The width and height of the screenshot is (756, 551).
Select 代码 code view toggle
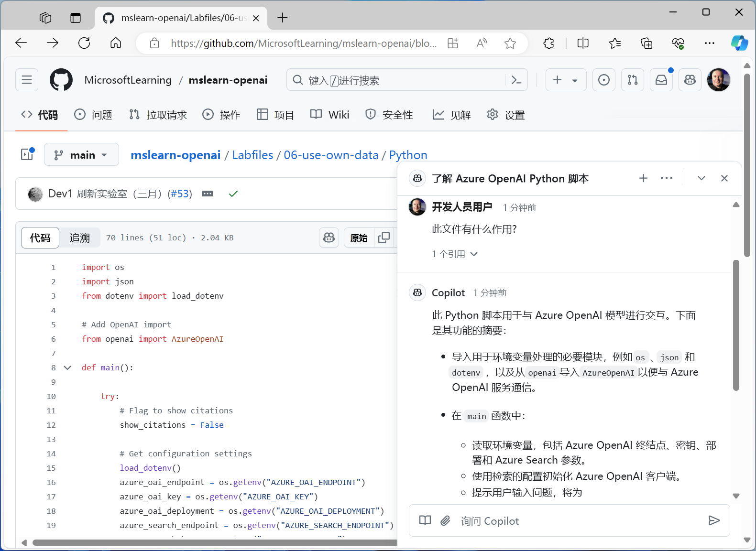coord(40,238)
